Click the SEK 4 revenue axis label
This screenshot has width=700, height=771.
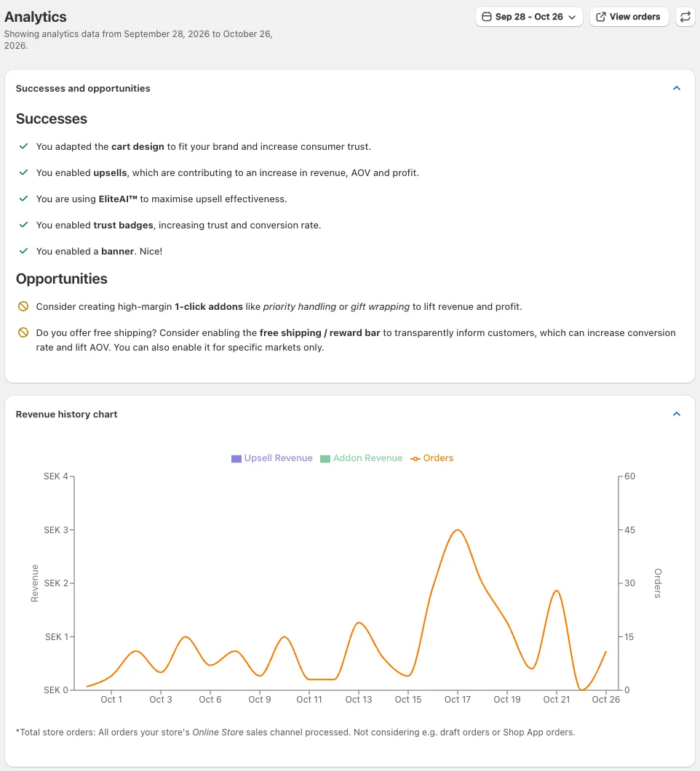(55, 476)
